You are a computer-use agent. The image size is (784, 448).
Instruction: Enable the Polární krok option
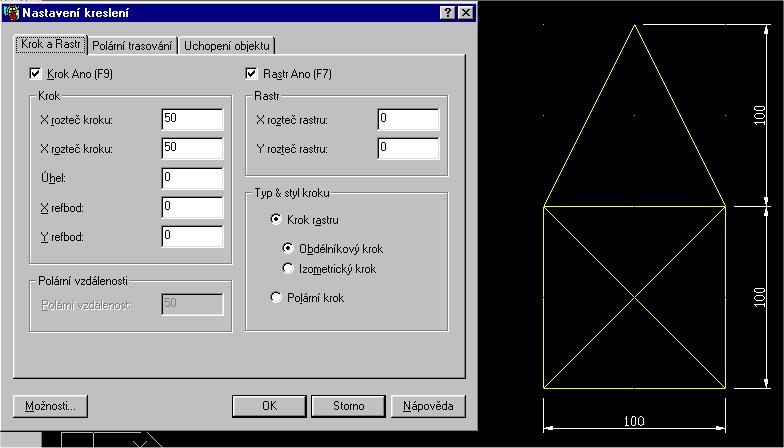click(x=277, y=298)
